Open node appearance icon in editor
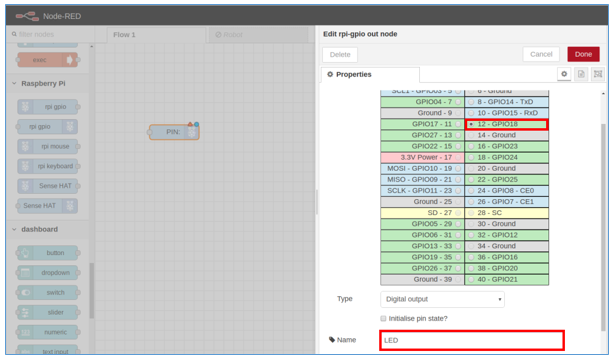This screenshot has height=360, width=612. (598, 74)
